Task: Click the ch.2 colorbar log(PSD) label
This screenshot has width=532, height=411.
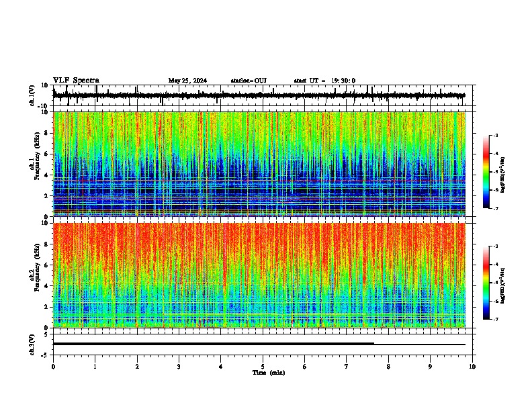Action: point(502,285)
